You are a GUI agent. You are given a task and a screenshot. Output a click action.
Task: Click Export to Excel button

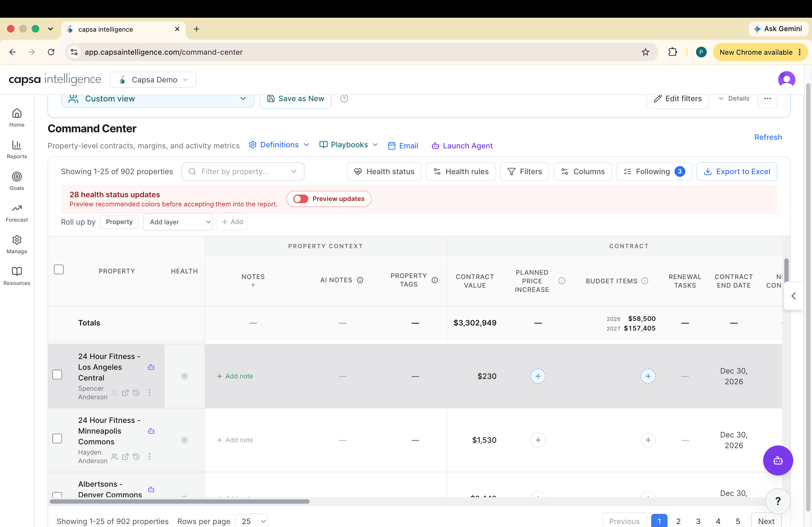pos(736,171)
